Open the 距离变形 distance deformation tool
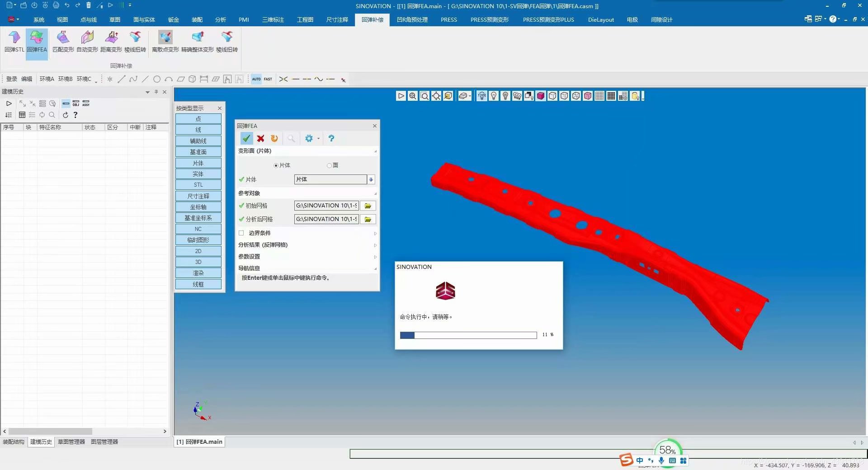This screenshot has height=470, width=868. click(x=111, y=42)
